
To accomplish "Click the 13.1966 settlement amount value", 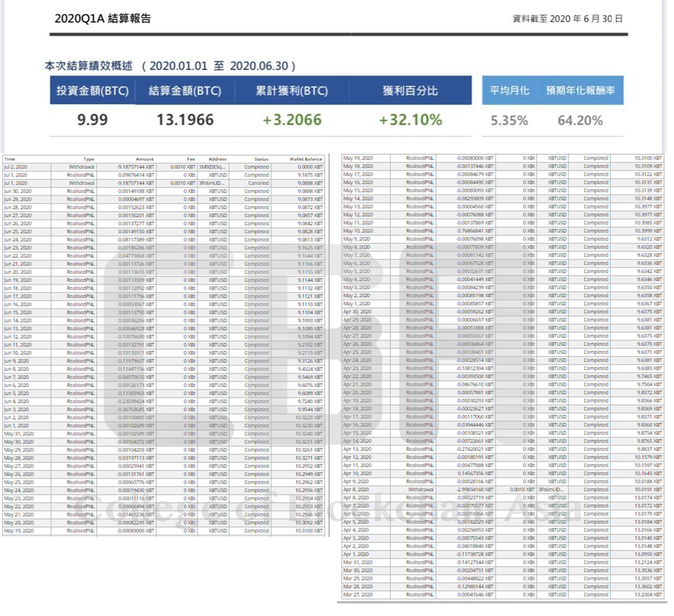I will 185,120.
